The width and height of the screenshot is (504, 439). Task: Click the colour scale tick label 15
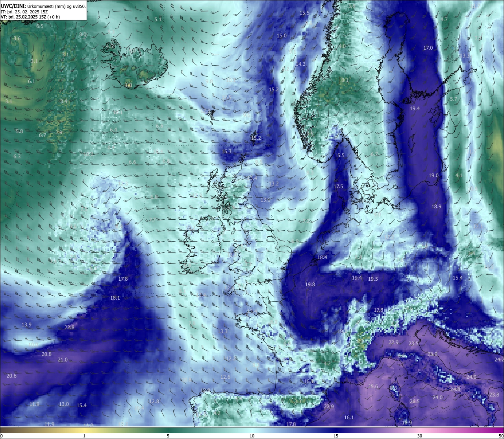(x=336, y=436)
